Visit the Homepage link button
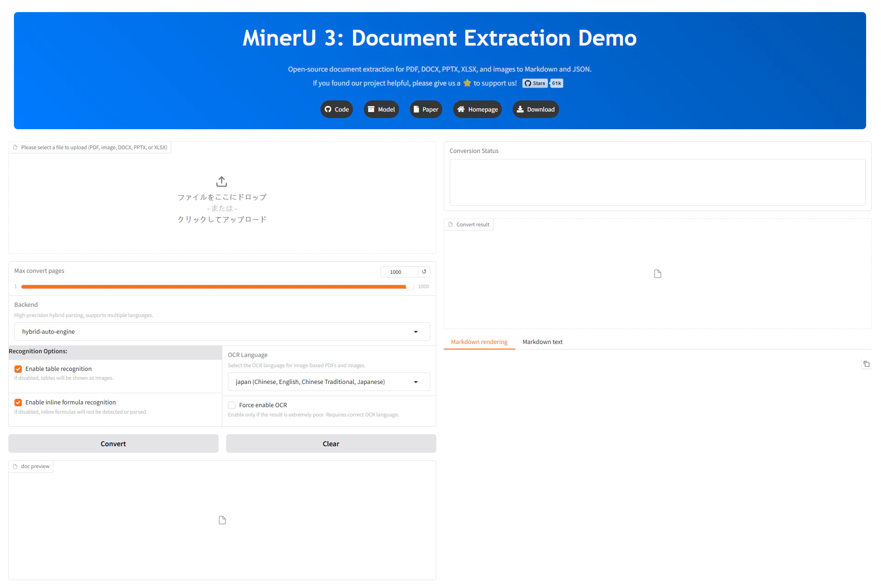The width and height of the screenshot is (881, 588). (477, 109)
